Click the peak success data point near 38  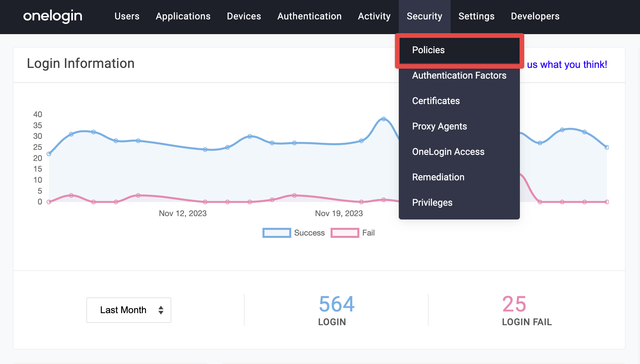pos(384,119)
